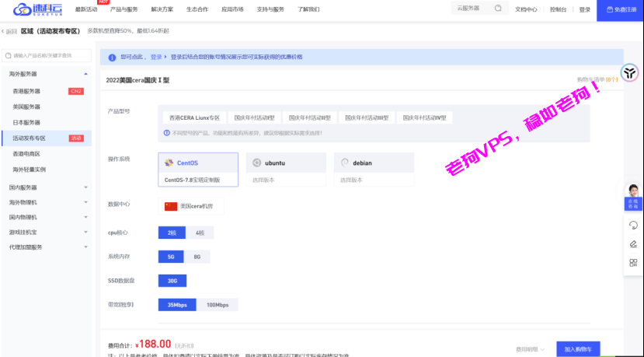Select 35Mbps bandwidth option
This screenshot has width=644, height=357.
177,305
